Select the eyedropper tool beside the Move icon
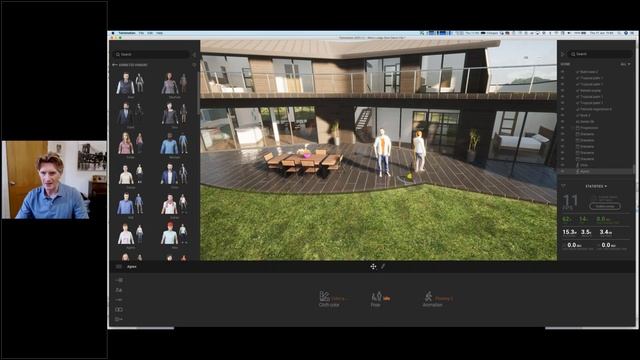Screen dimensions: 640x360 pyautogui.click(x=383, y=267)
